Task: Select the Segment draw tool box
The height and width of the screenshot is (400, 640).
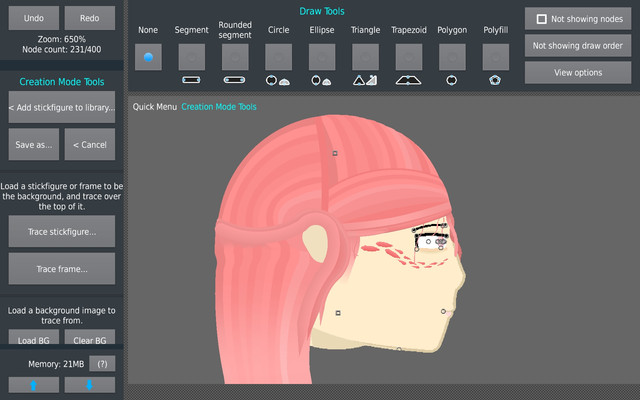Action: pyautogui.click(x=191, y=57)
